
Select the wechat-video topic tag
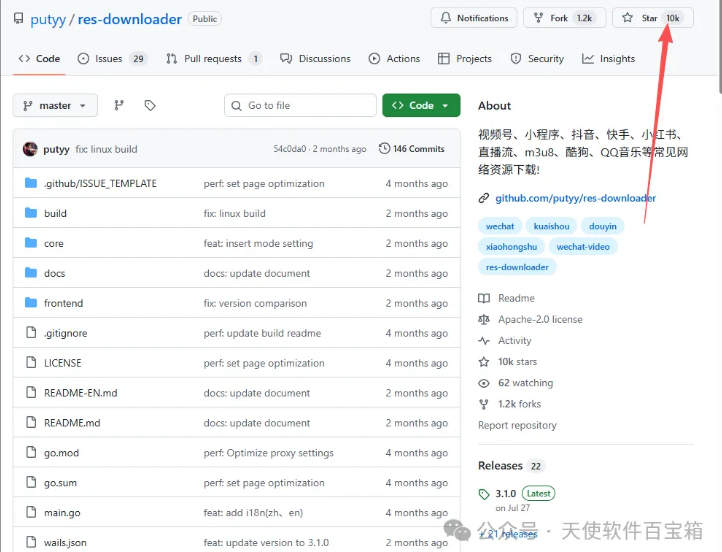click(583, 246)
